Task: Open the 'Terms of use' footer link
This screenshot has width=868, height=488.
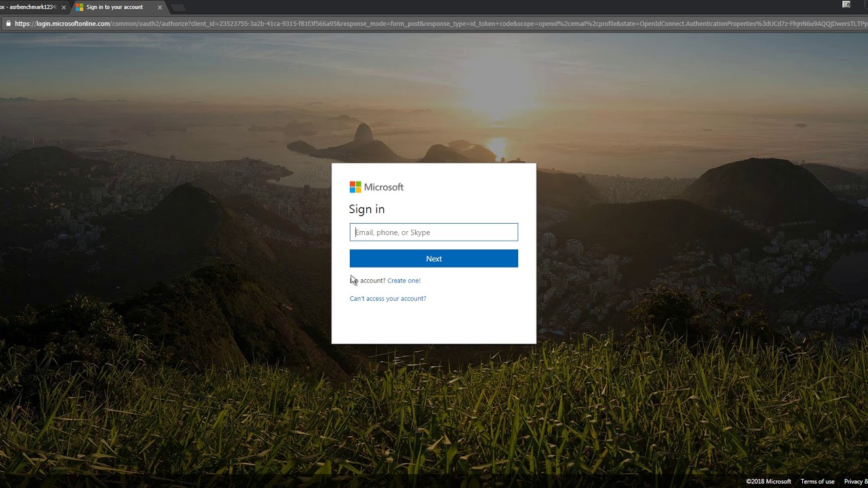Action: point(817,482)
